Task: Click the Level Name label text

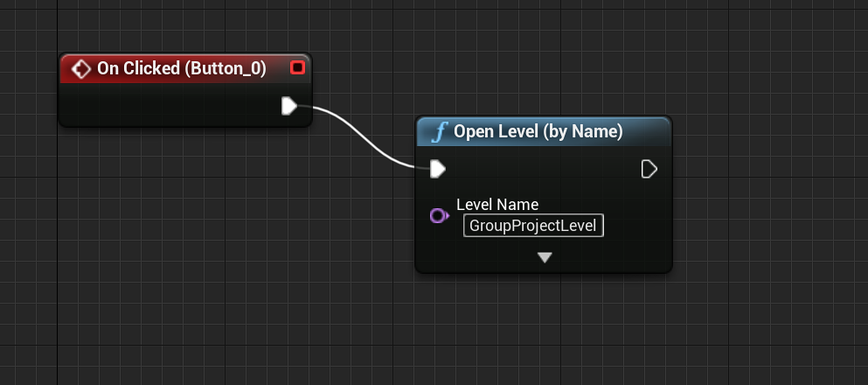Action: click(497, 205)
